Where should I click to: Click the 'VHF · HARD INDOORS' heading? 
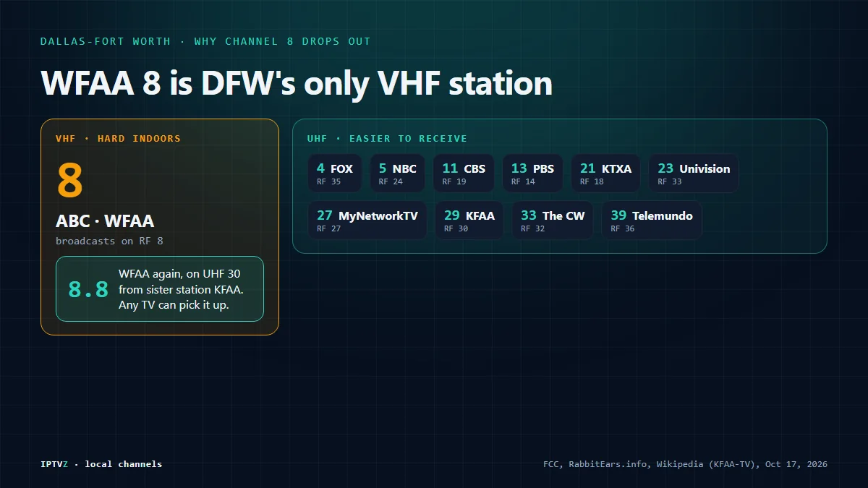pyautogui.click(x=118, y=138)
